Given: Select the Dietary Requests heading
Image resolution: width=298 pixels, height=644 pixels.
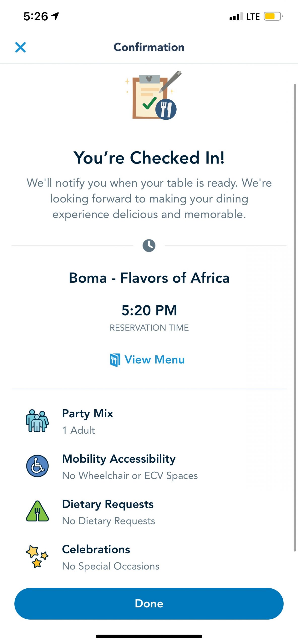Looking at the screenshot, I should coord(108,504).
